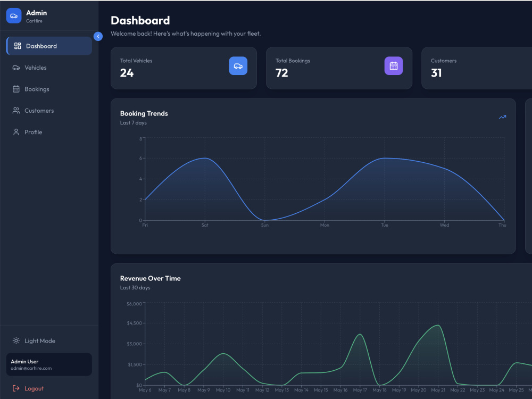Click the May 10 label on revenue axis
The width and height of the screenshot is (532, 399).
tap(223, 390)
